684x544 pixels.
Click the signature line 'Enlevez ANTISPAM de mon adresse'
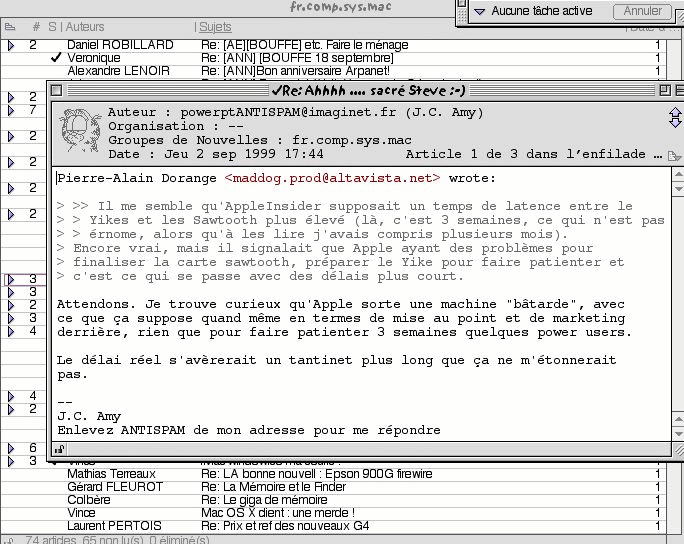point(249,431)
